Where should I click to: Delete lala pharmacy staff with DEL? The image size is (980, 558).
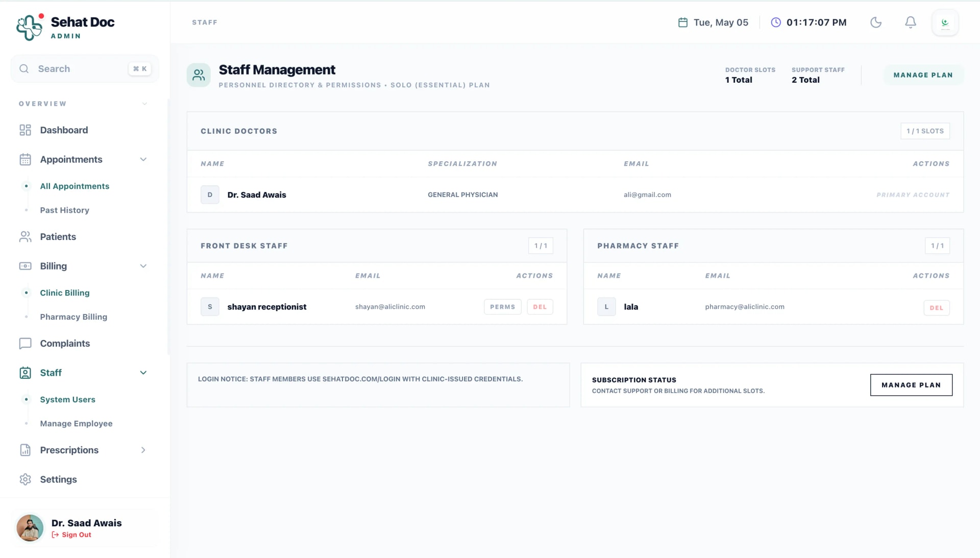pos(936,308)
